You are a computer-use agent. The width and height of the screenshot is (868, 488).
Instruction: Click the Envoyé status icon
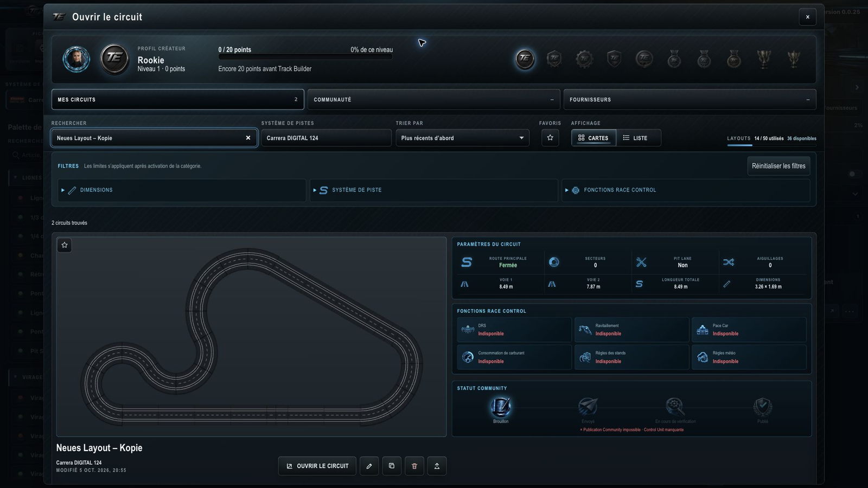(588, 407)
